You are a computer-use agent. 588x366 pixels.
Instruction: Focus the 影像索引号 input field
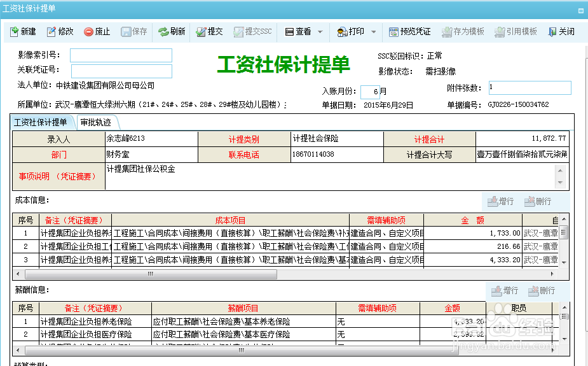121,55
